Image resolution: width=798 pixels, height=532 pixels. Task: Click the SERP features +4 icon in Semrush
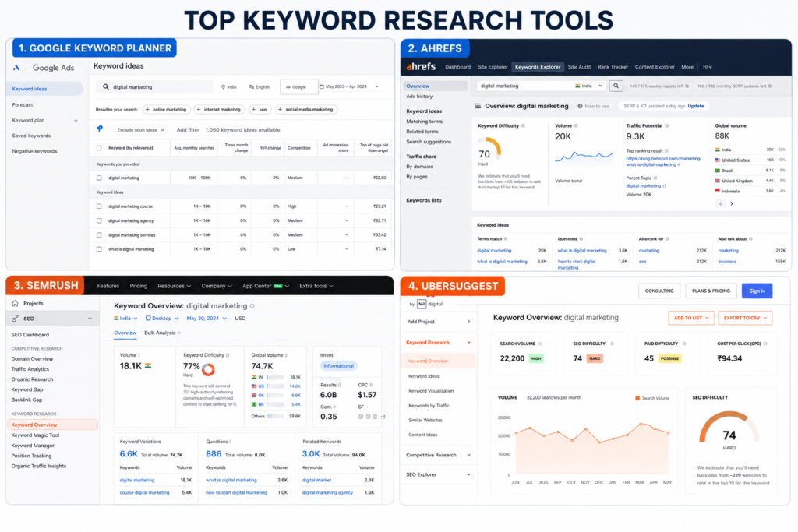[383, 417]
